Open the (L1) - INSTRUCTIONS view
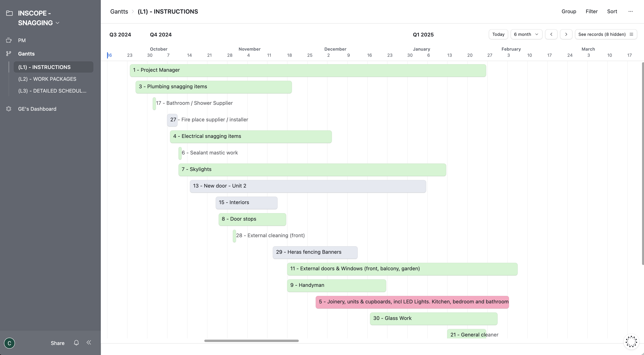644x355 pixels. [54, 67]
